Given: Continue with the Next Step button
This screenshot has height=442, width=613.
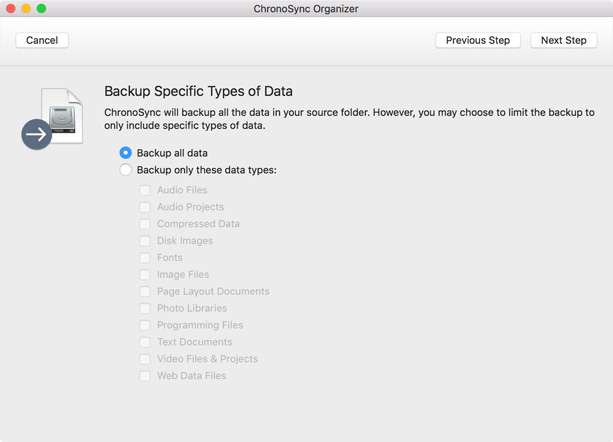Looking at the screenshot, I should tap(563, 40).
